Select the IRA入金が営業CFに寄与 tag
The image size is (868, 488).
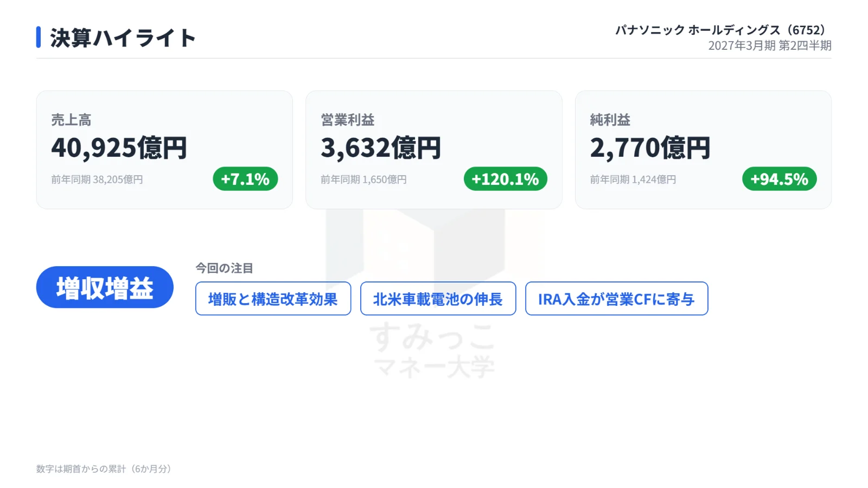pyautogui.click(x=616, y=299)
